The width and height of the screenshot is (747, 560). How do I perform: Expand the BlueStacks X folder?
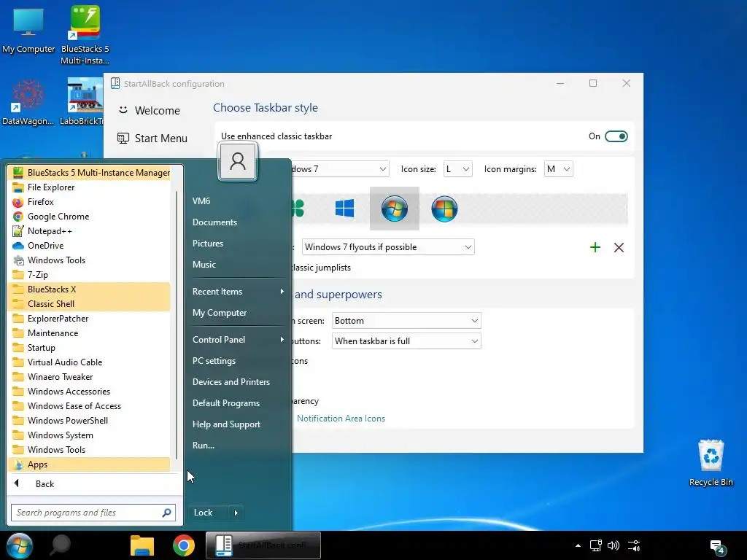point(89,289)
